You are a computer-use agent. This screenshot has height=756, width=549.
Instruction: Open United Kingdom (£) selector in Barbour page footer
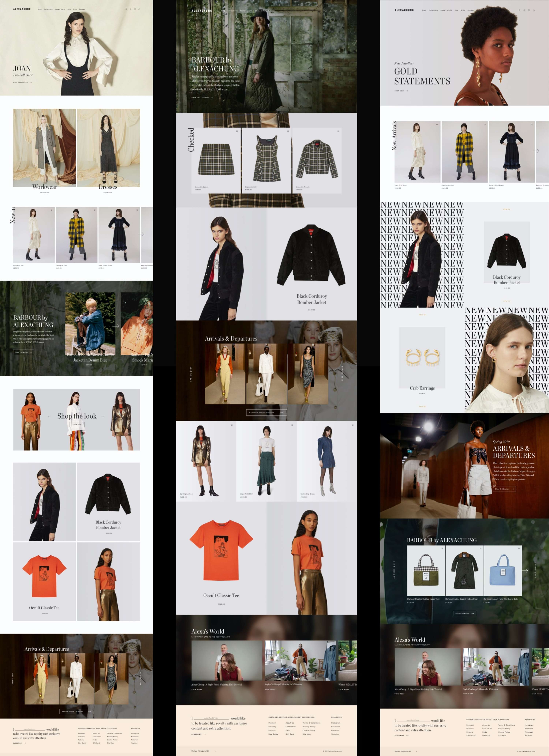tap(203, 751)
